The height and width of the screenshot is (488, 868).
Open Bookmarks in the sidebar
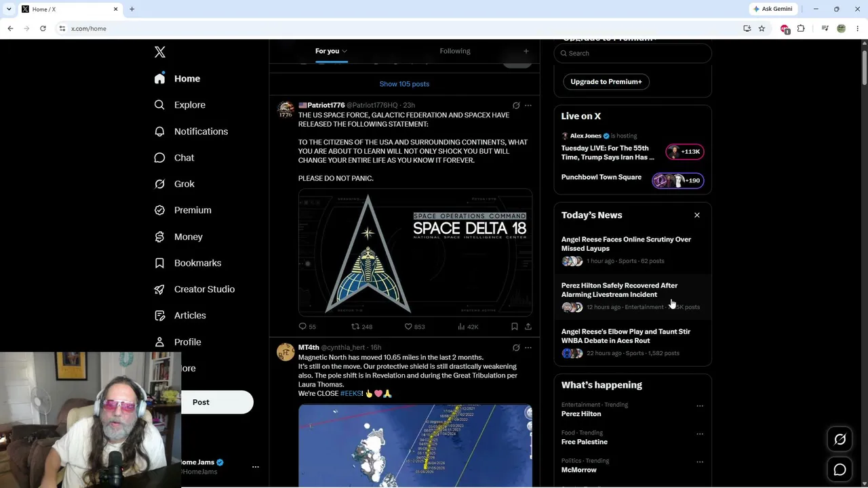(187, 263)
